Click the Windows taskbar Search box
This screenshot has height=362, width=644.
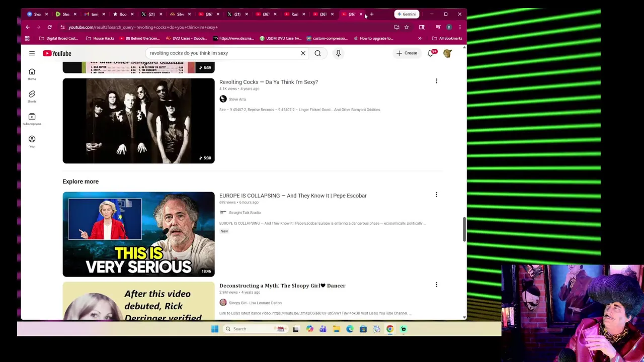coord(256,329)
